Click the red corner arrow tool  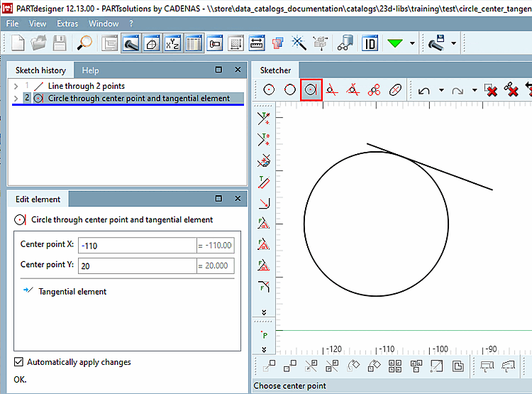pos(264,203)
